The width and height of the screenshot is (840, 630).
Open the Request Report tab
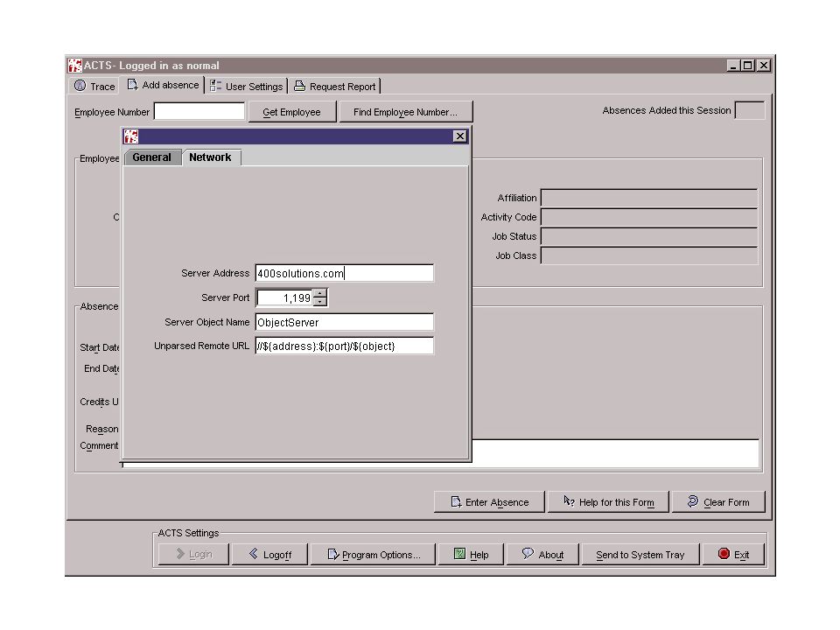point(335,87)
